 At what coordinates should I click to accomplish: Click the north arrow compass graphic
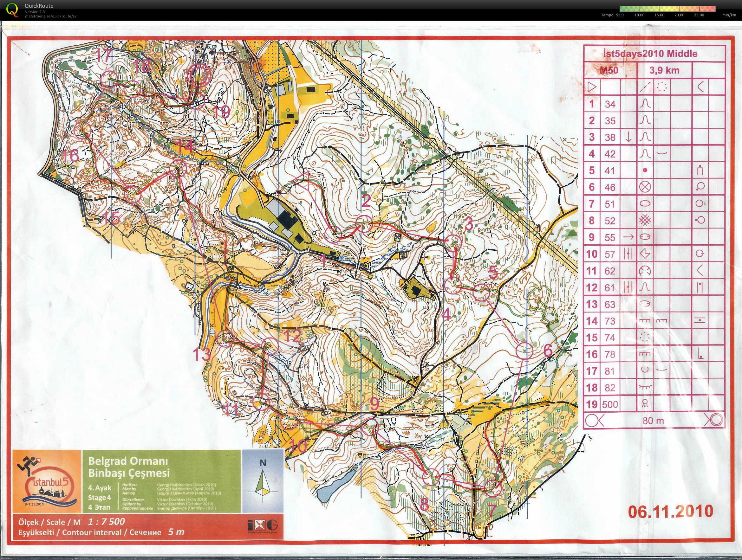click(263, 481)
